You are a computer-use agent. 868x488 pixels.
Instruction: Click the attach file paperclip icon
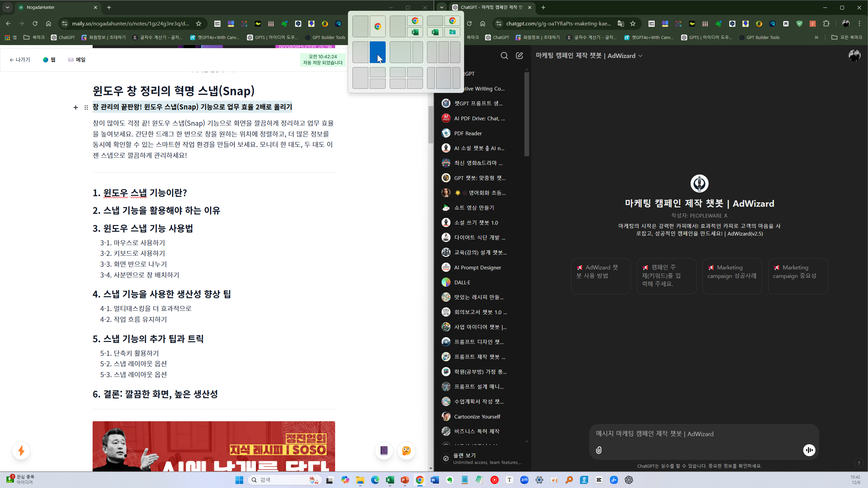coord(599,450)
